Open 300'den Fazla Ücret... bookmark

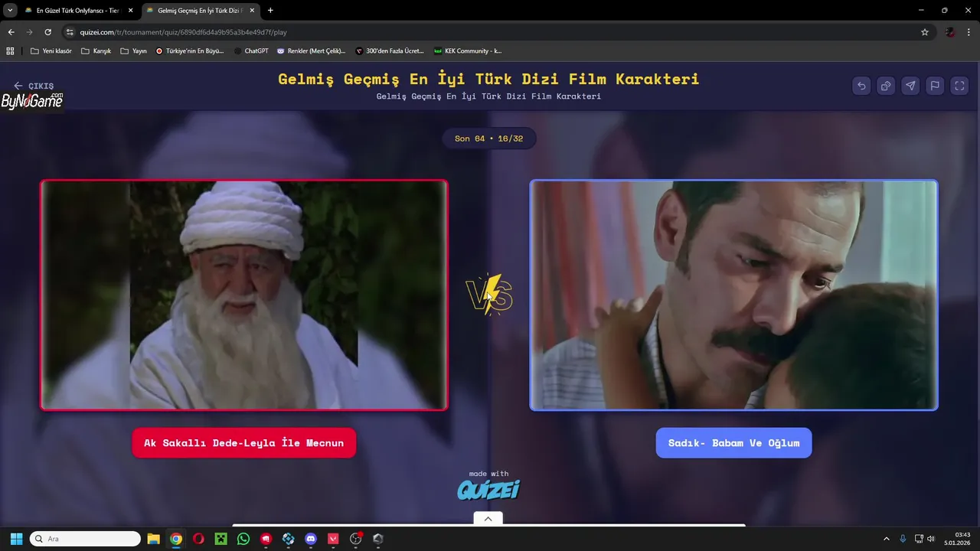[390, 51]
